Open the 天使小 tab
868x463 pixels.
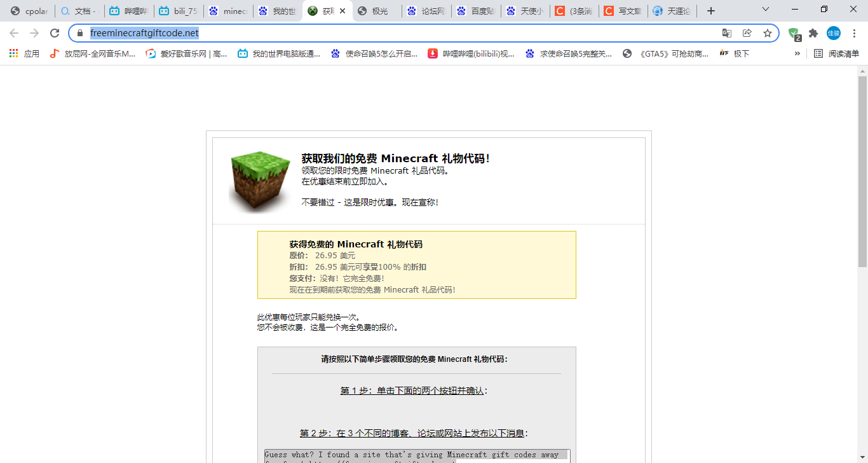pos(525,11)
